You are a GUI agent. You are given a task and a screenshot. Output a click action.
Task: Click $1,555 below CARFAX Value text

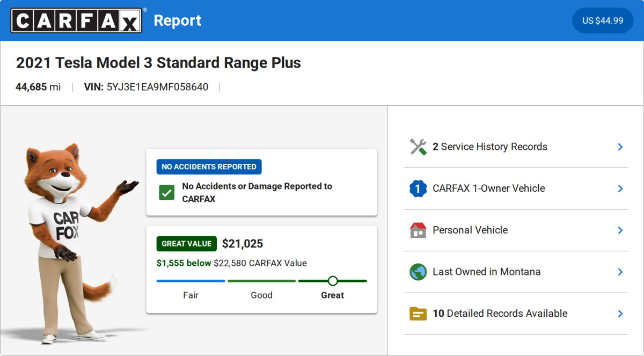pyautogui.click(x=232, y=263)
